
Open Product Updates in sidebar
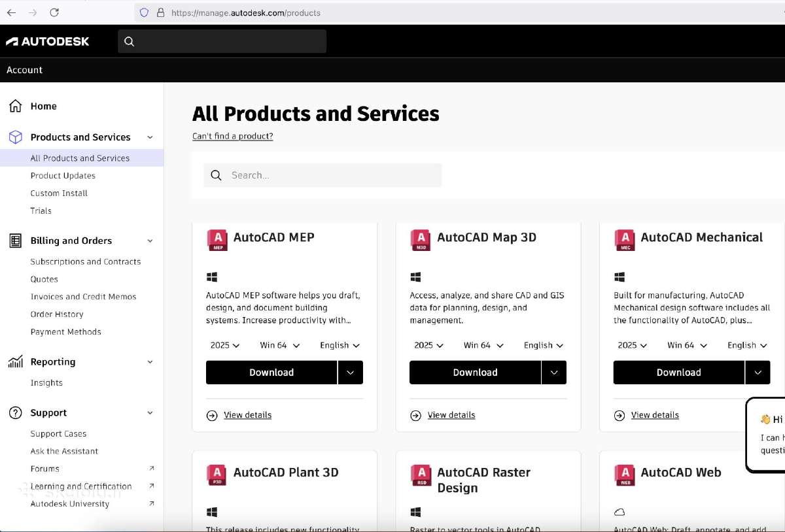tap(63, 176)
